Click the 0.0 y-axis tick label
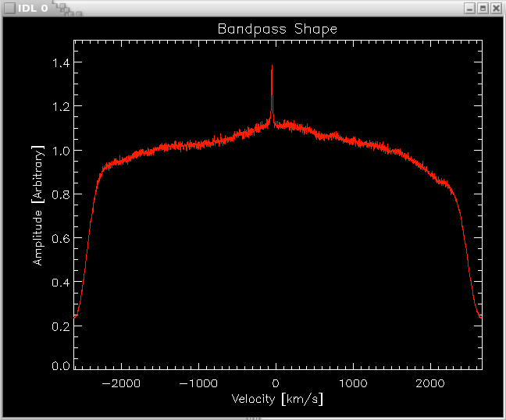506x420 pixels. tap(61, 366)
